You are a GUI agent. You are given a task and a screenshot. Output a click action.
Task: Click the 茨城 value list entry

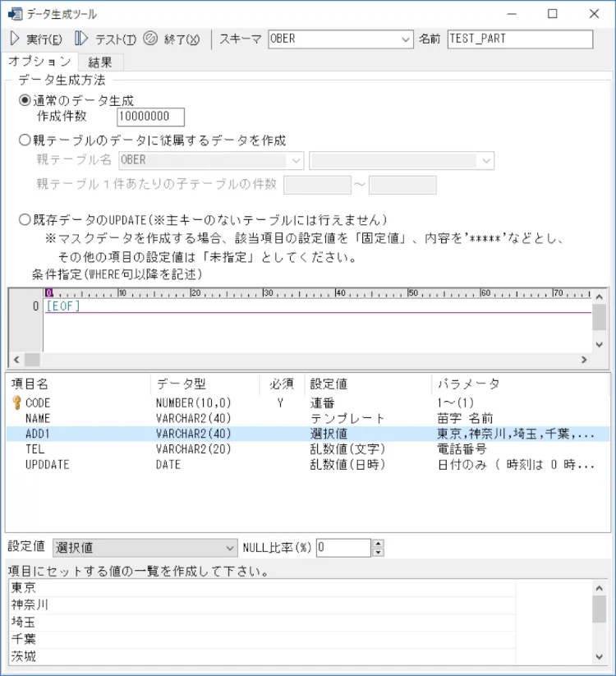263,656
